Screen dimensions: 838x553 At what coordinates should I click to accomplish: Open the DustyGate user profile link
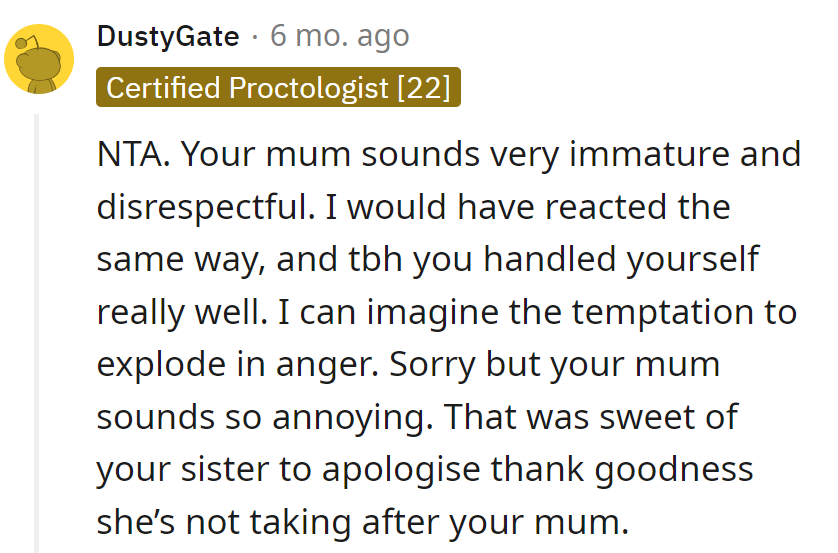pos(168,37)
